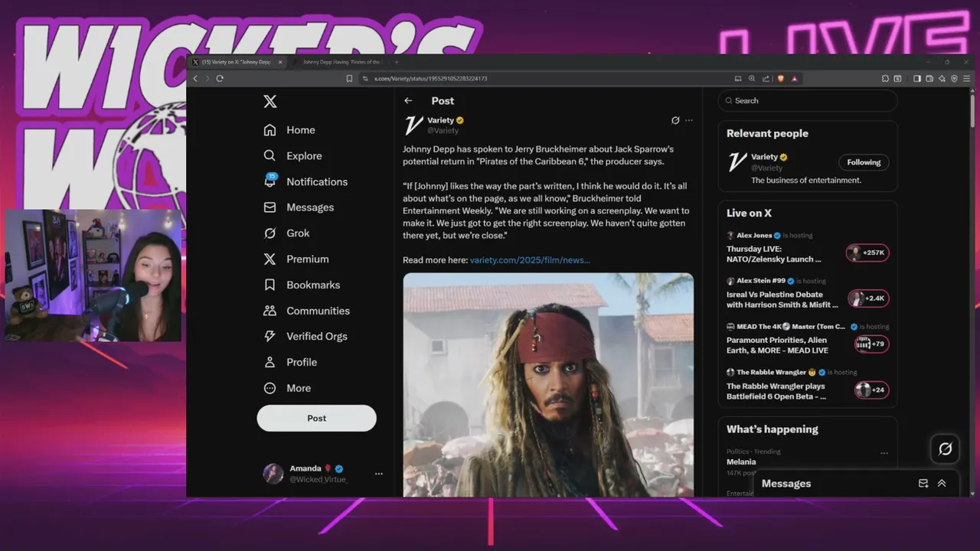Open Alex Jones Thursday LIVE broadcast

coord(774,254)
